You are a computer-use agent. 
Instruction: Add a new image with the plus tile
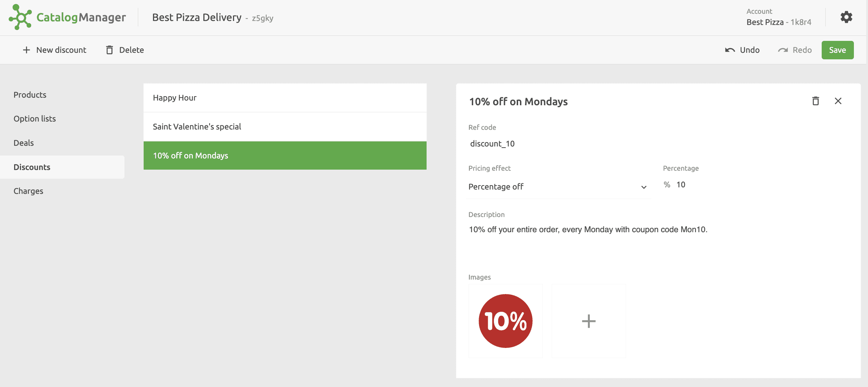point(588,320)
